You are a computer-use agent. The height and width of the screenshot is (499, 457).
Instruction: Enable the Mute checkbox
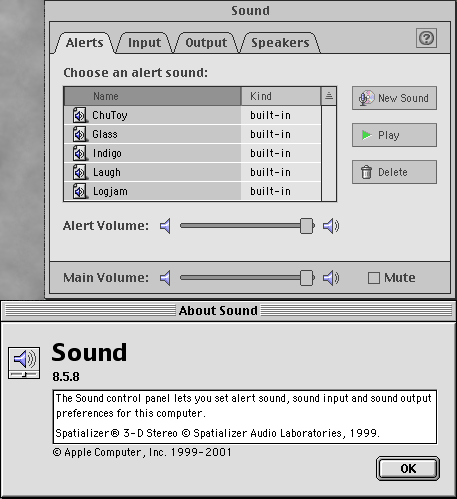point(374,278)
